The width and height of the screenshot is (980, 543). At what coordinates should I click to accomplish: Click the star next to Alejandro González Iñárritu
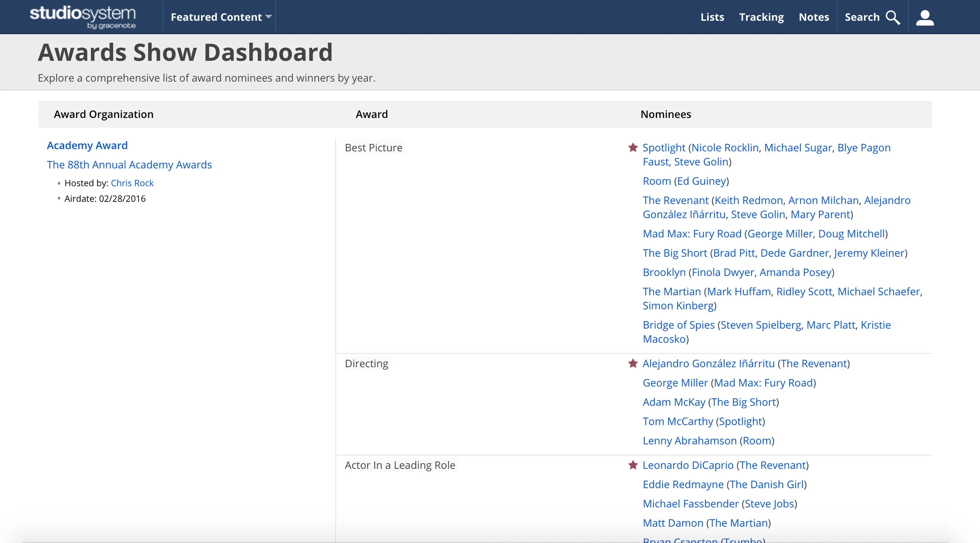tap(633, 363)
